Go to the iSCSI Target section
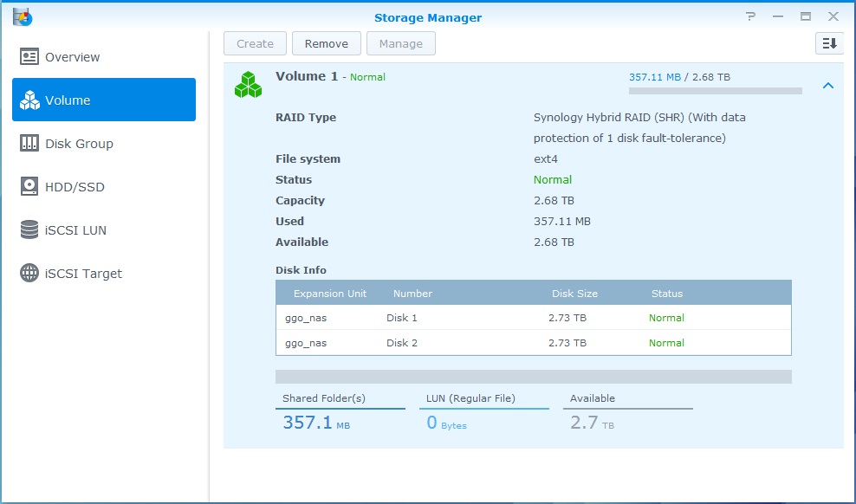This screenshot has height=504, width=856. coord(83,274)
